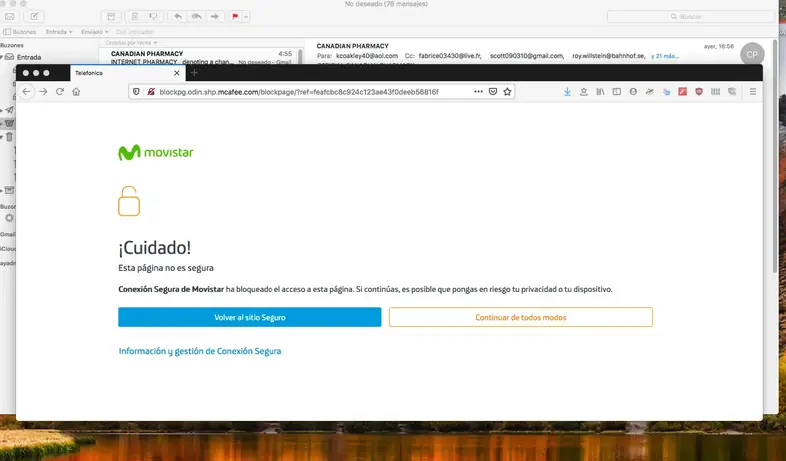Image resolution: width=786 pixels, height=461 pixels.
Task: Save page to Pocket icon
Action: [x=493, y=92]
